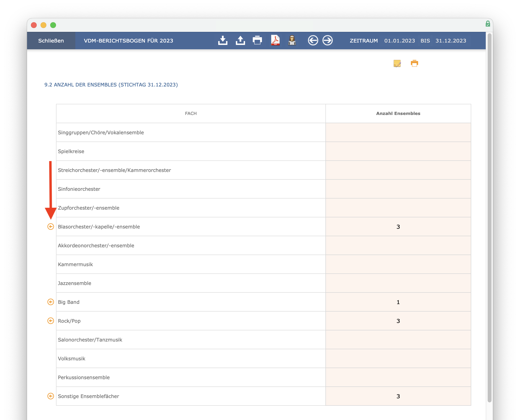Click the navigate forward arrow icon

tap(328, 41)
